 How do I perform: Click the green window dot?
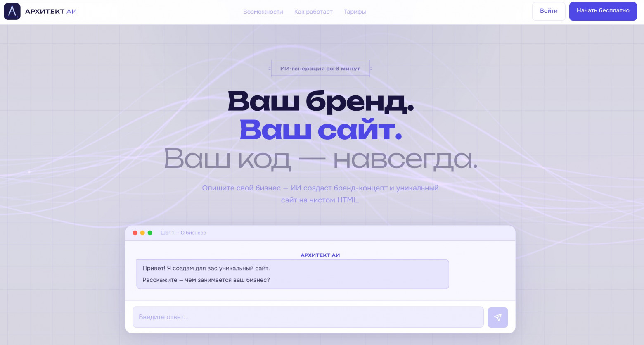pos(150,233)
